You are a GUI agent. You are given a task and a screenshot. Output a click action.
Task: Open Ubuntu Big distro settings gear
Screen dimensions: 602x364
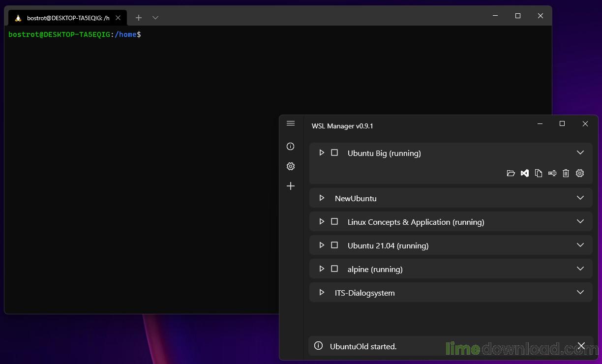coord(580,173)
